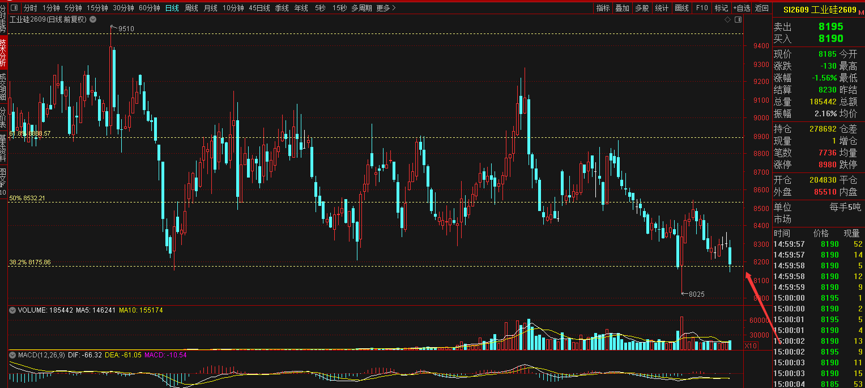
Task: Click the 标记 mark button
Action: click(721, 8)
